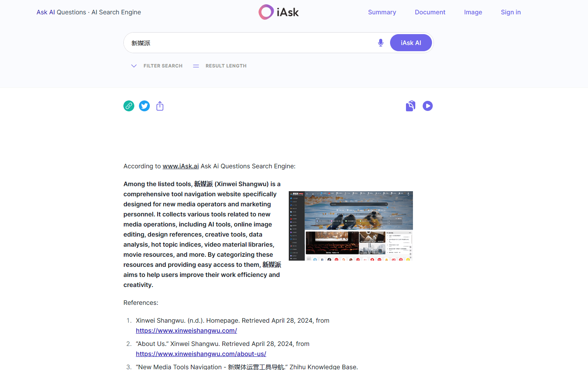Click the horizontal lines icon beside RESULT LENGTH
The image size is (588, 370).
pyautogui.click(x=196, y=66)
